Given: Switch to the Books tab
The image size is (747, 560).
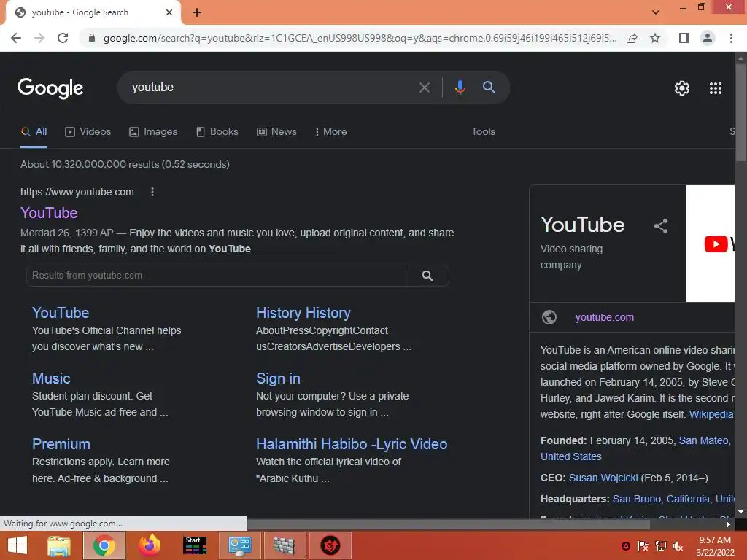Looking at the screenshot, I should coord(217,132).
